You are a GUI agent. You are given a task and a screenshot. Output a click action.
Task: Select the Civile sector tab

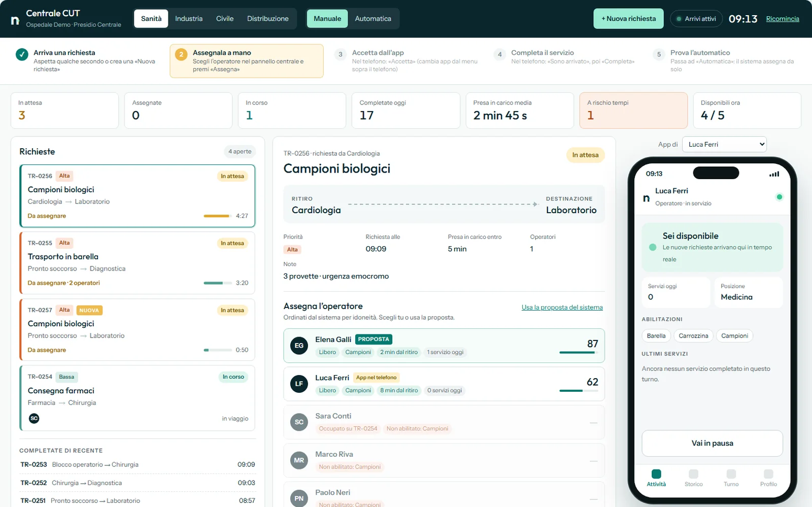point(225,19)
